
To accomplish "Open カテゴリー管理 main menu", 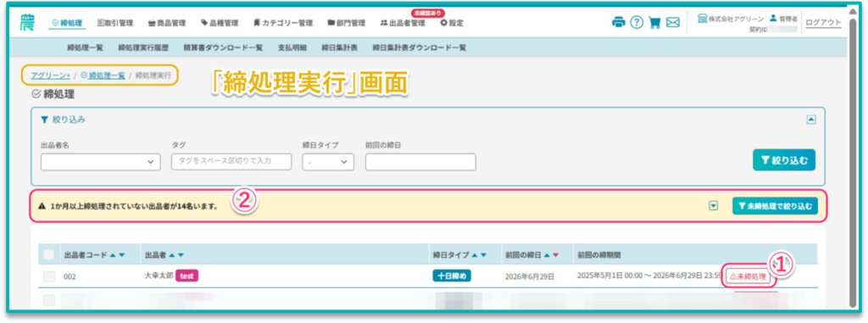I will 283,23.
